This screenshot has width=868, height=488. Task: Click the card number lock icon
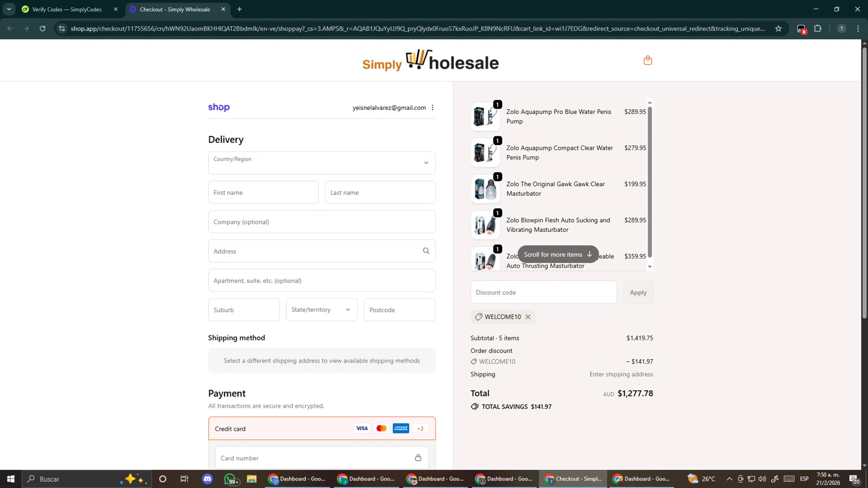pyautogui.click(x=418, y=458)
